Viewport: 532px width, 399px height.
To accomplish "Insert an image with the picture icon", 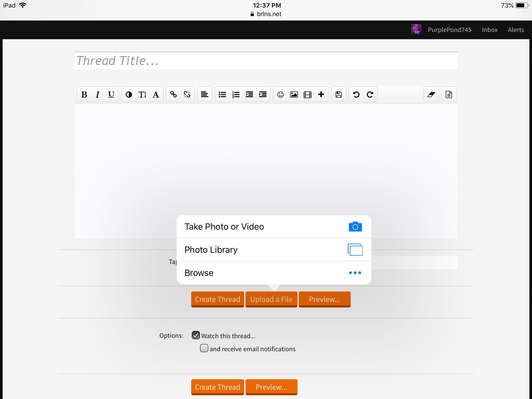I will pos(294,94).
